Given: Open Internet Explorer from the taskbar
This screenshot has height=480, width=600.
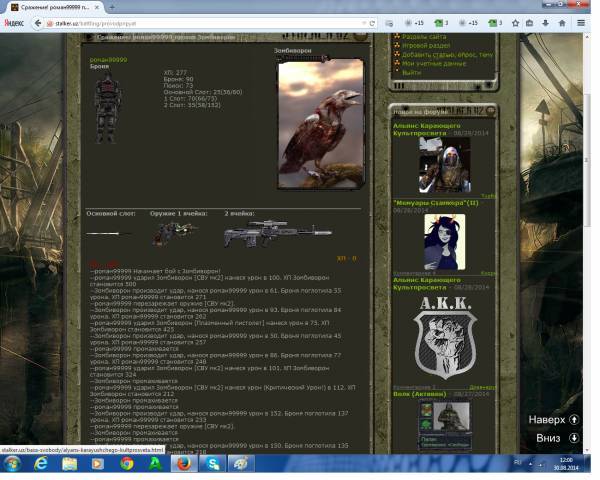Looking at the screenshot, I should pyautogui.click(x=41, y=464).
